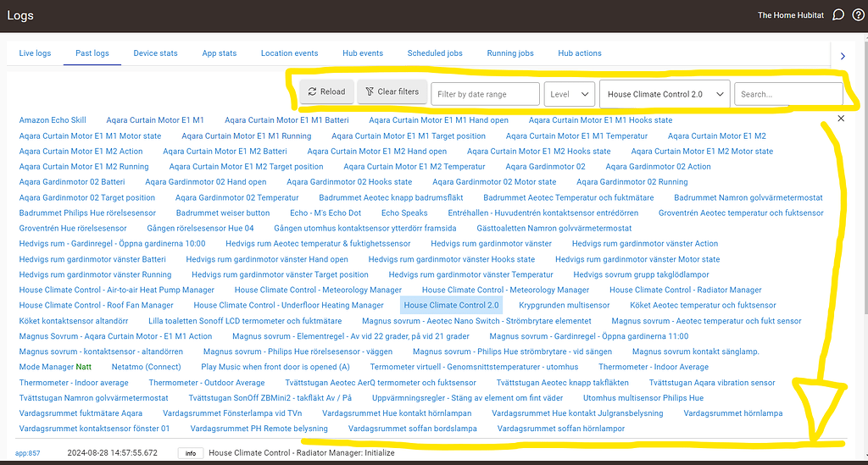The width and height of the screenshot is (868, 465).
Task: Open the app:857 log source link
Action: point(28,453)
